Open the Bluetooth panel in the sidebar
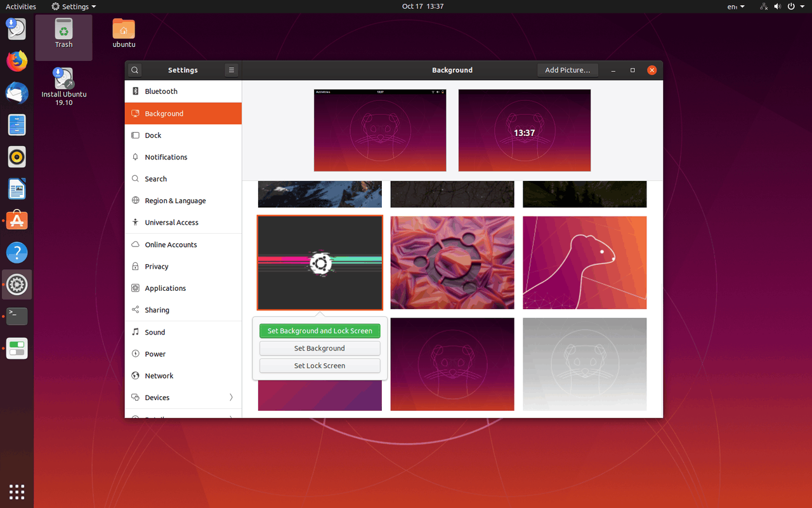 [183, 91]
